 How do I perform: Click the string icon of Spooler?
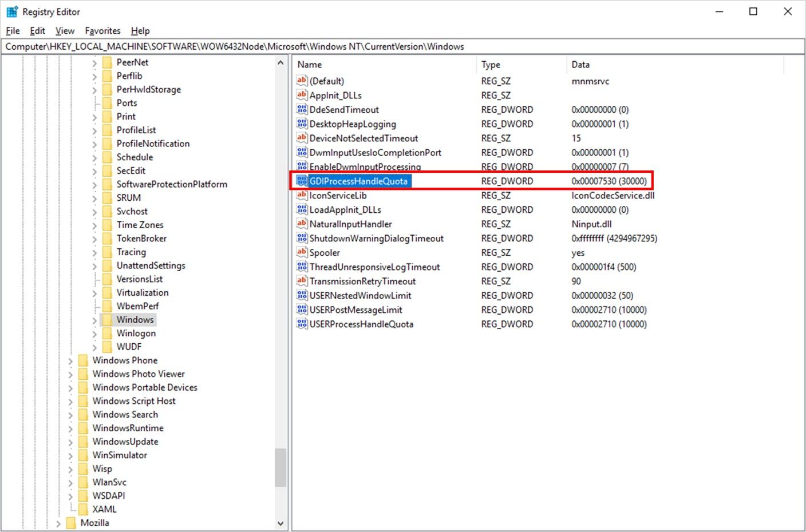pos(302,252)
